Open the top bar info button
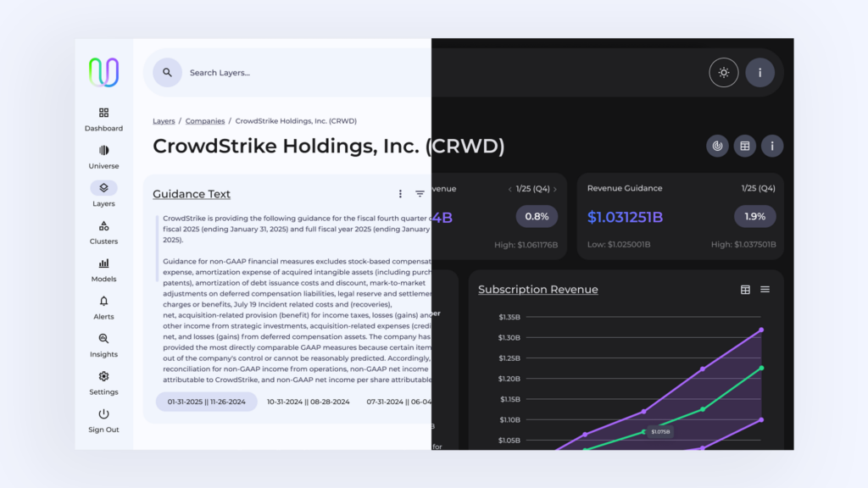Image resolution: width=868 pixels, height=488 pixels. pos(759,73)
